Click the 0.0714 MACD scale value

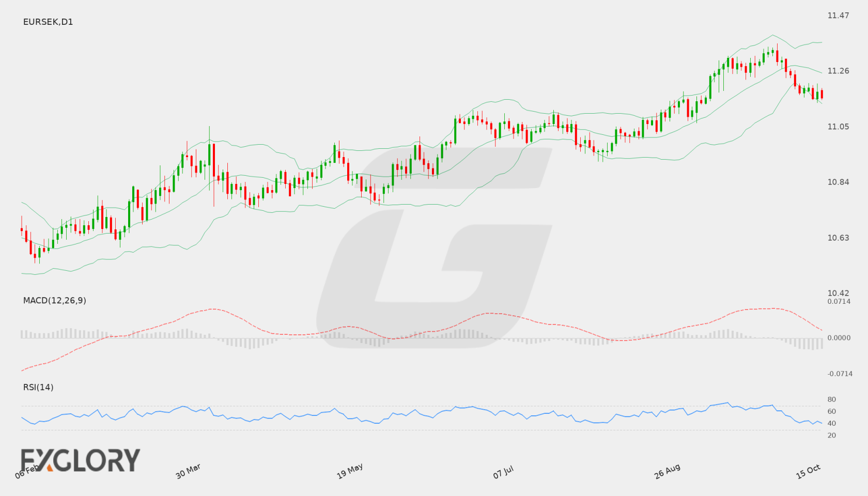(x=839, y=301)
